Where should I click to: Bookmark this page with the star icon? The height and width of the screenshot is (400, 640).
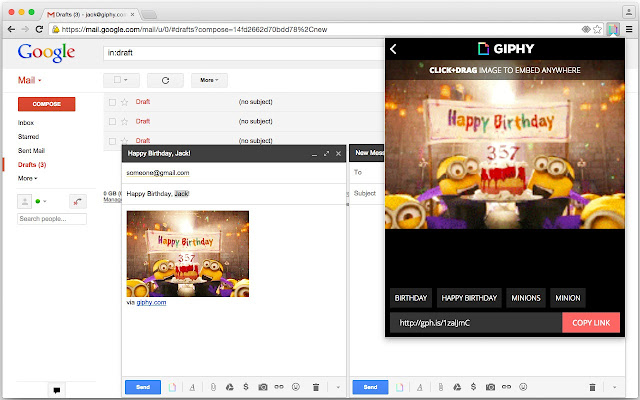point(598,29)
